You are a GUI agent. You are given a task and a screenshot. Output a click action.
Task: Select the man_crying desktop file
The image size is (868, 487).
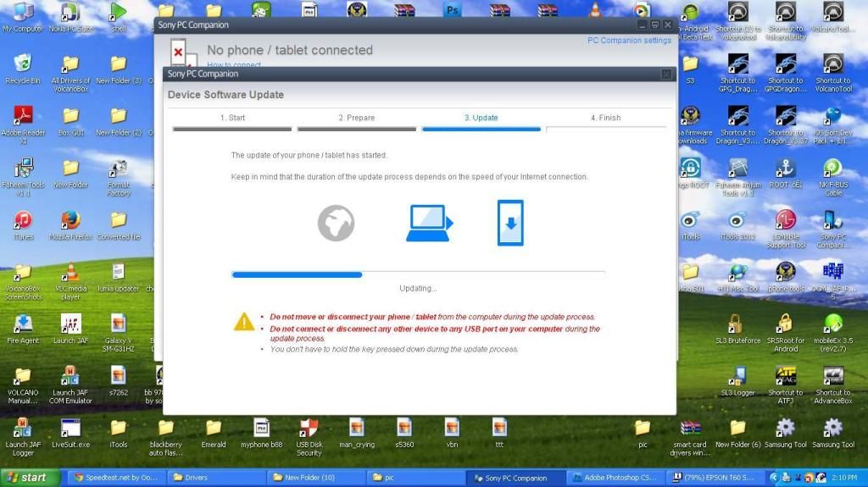pos(357,434)
